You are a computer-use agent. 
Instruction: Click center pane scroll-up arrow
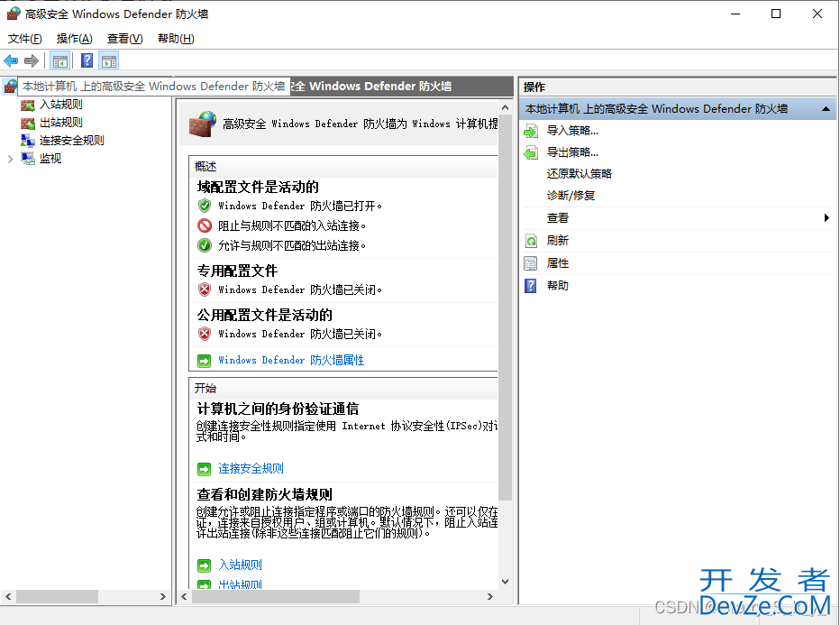coord(505,107)
